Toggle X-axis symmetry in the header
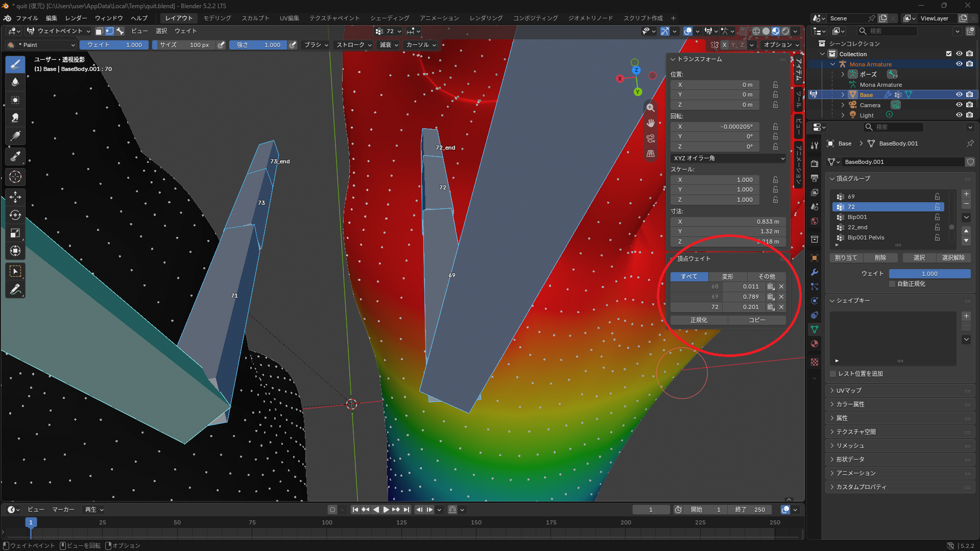Image resolution: width=980 pixels, height=551 pixels. pos(724,45)
